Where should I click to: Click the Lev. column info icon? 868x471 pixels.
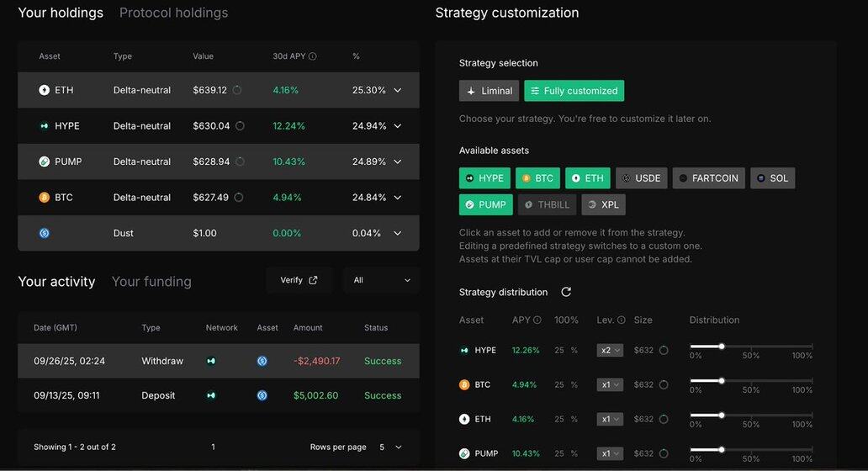click(622, 320)
